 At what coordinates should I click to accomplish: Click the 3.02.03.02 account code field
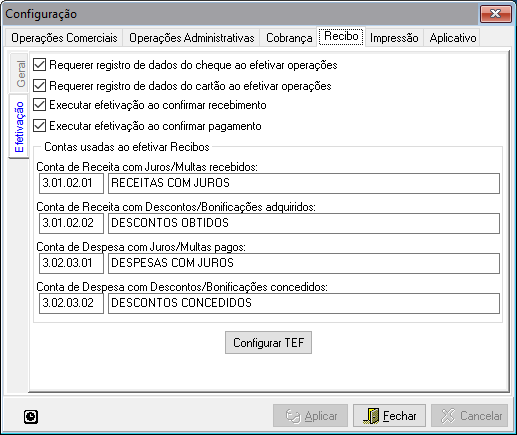(x=71, y=303)
